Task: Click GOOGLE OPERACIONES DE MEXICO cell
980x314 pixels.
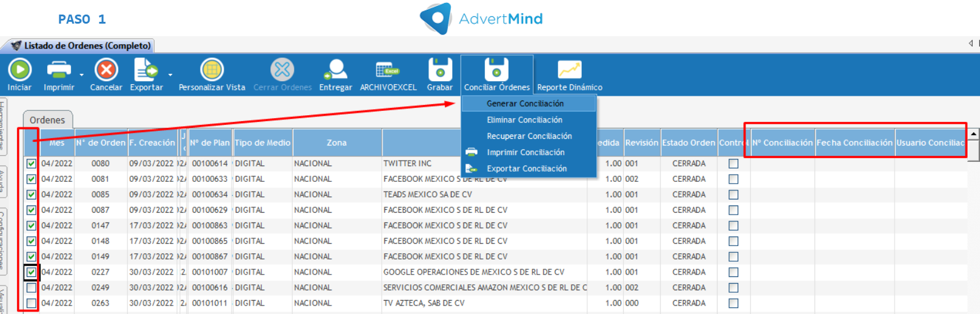Action: (x=484, y=272)
